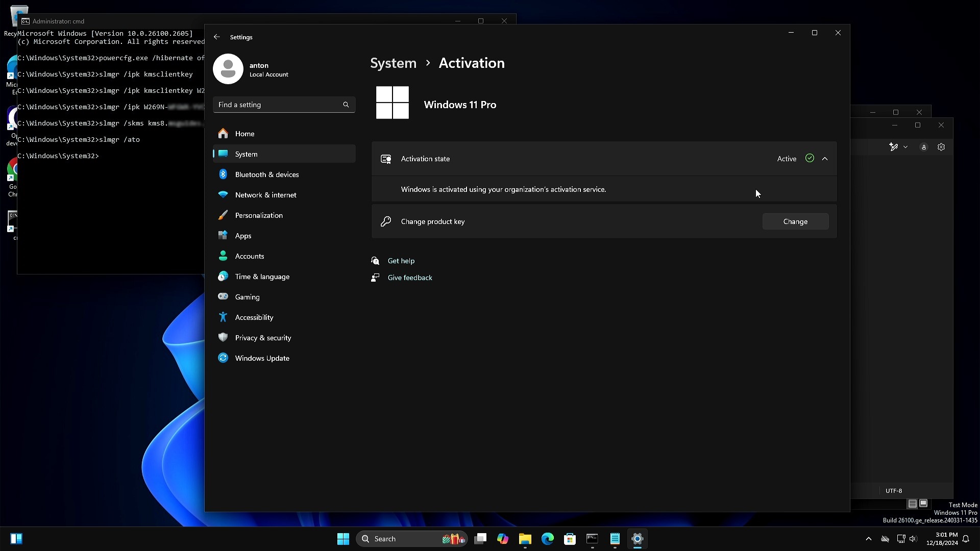Open Gaming settings category
980x551 pixels.
pyautogui.click(x=247, y=297)
